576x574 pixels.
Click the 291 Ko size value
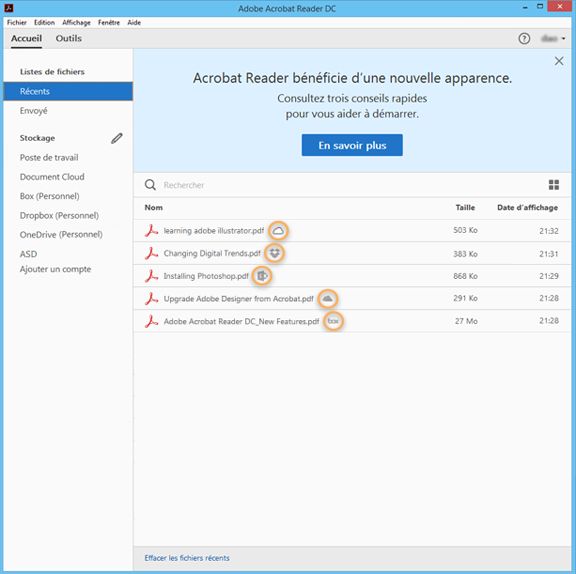point(465,298)
